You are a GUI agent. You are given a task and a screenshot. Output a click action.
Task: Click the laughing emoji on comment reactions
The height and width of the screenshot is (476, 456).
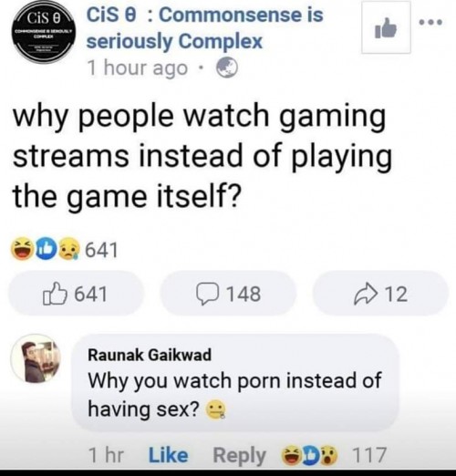291,456
